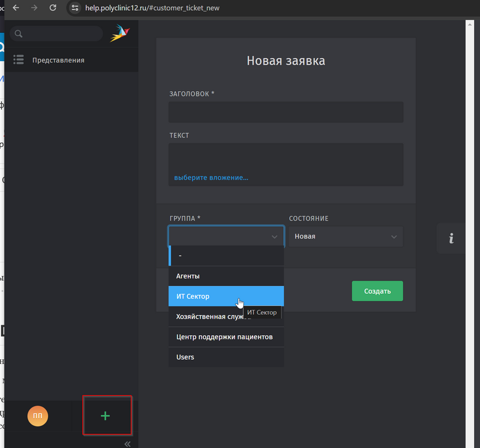This screenshot has width=480, height=448.
Task: Open site information icon in address bar
Action: point(75,8)
